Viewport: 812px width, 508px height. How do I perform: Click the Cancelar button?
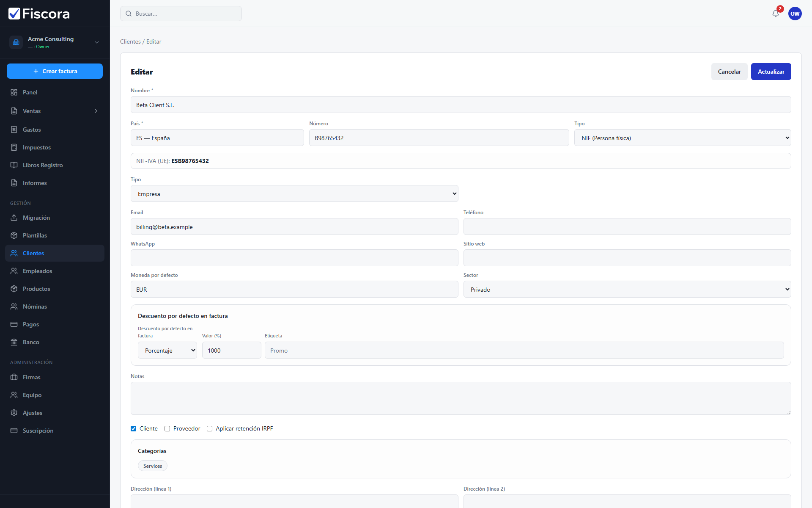coord(729,72)
